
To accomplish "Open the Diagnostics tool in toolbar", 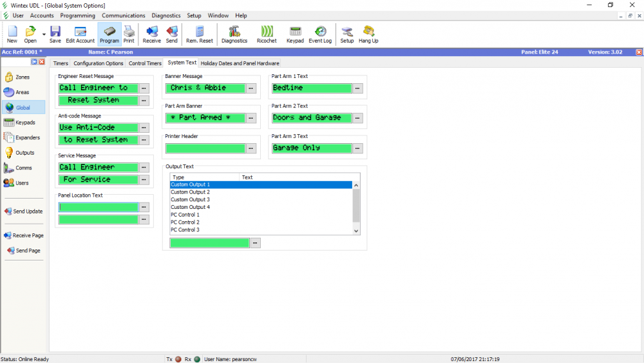I will [x=234, y=34].
